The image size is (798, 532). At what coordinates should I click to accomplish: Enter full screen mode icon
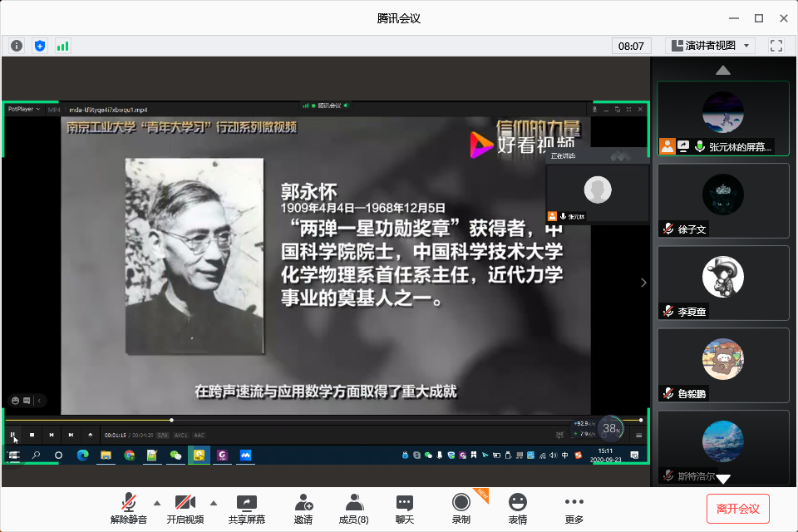(x=776, y=46)
